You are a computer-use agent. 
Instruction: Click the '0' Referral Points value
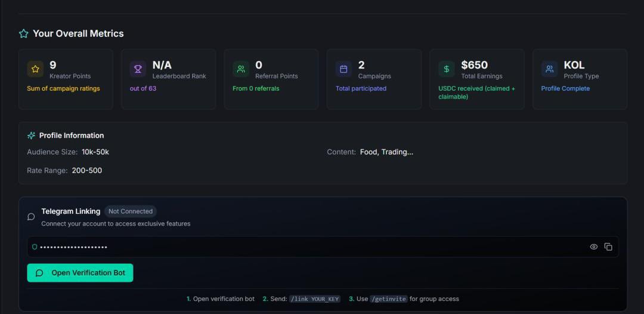coord(259,65)
